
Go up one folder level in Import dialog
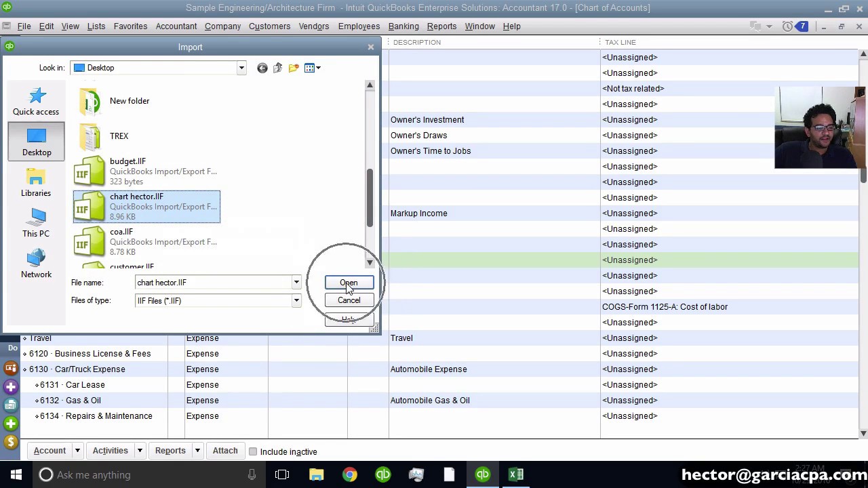coord(277,68)
